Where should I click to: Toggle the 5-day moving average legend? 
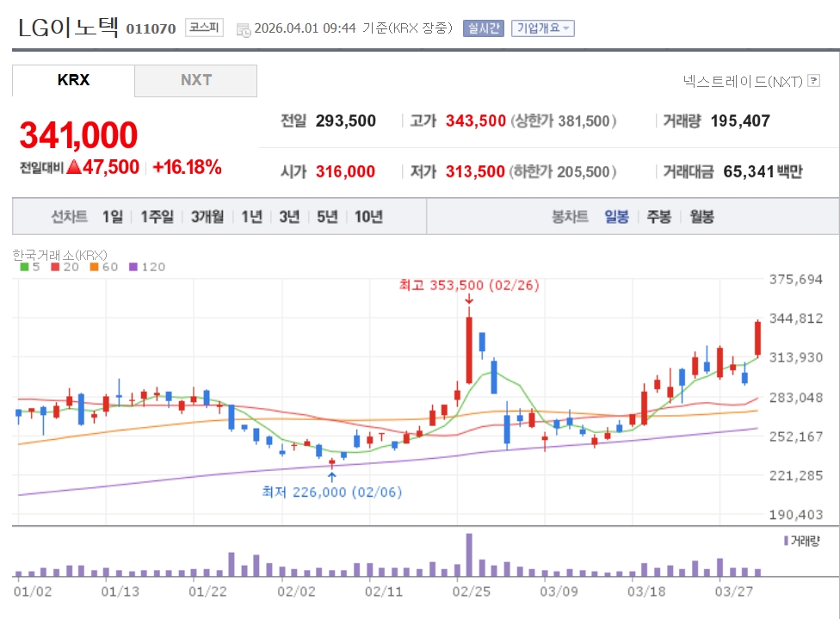click(29, 267)
